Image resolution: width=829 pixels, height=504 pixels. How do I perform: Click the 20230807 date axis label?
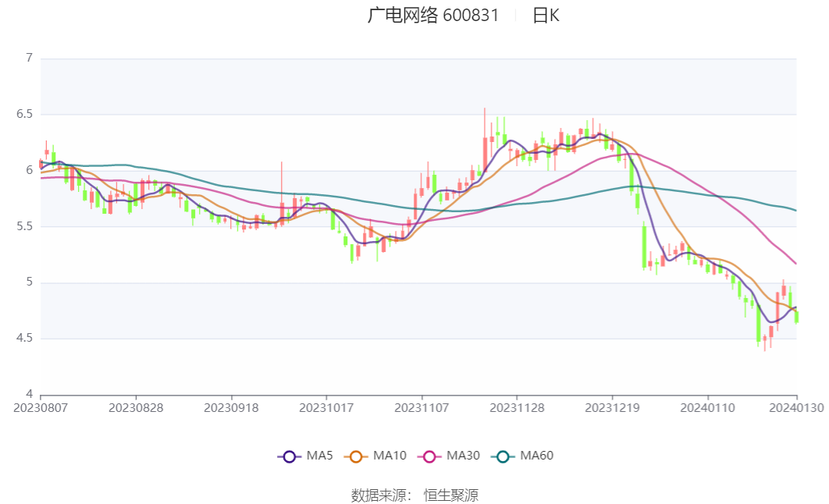[x=41, y=408]
